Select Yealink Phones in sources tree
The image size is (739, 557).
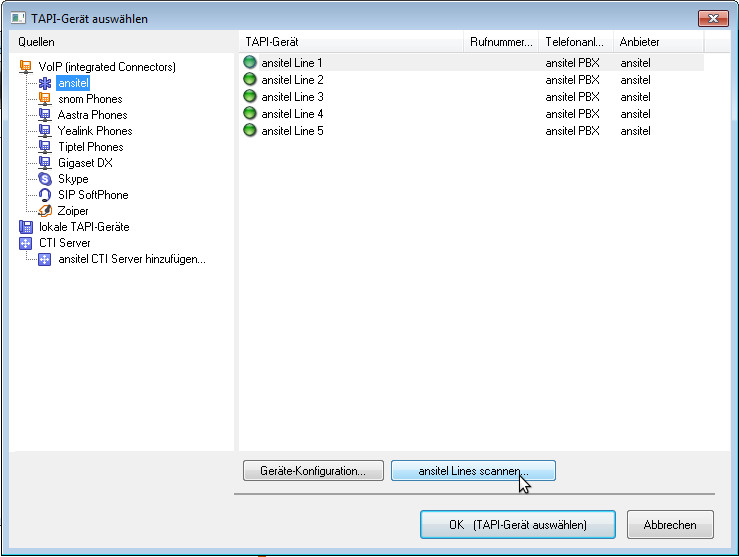pos(95,131)
